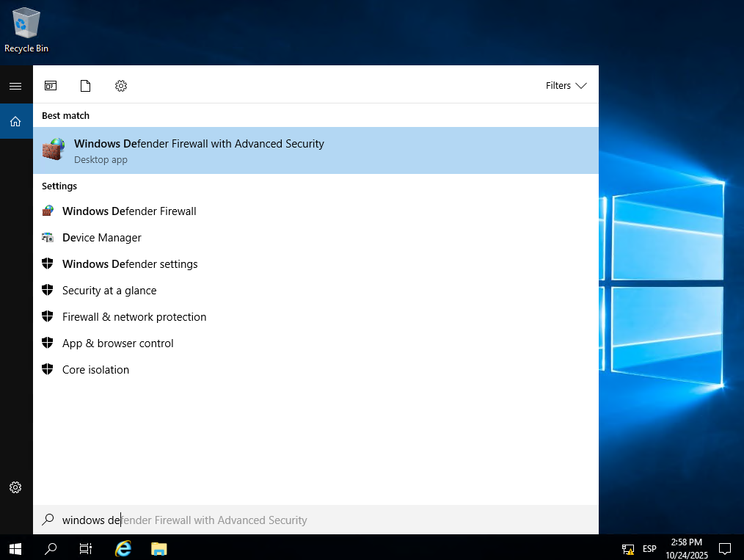Click the Filters chevron arrow
The width and height of the screenshot is (744, 560).
(581, 86)
